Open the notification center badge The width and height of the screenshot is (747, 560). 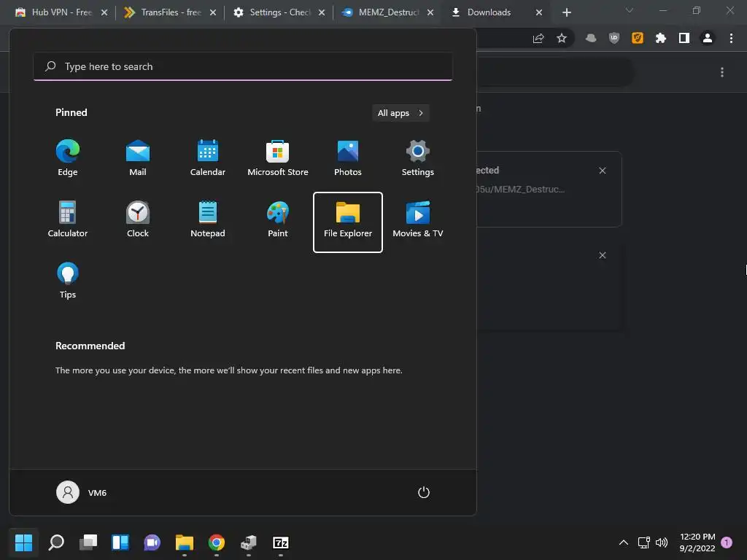point(727,542)
